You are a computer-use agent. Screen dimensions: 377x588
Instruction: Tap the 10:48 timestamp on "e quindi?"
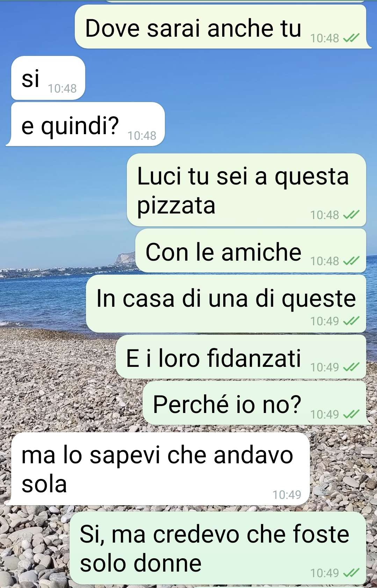click(142, 136)
